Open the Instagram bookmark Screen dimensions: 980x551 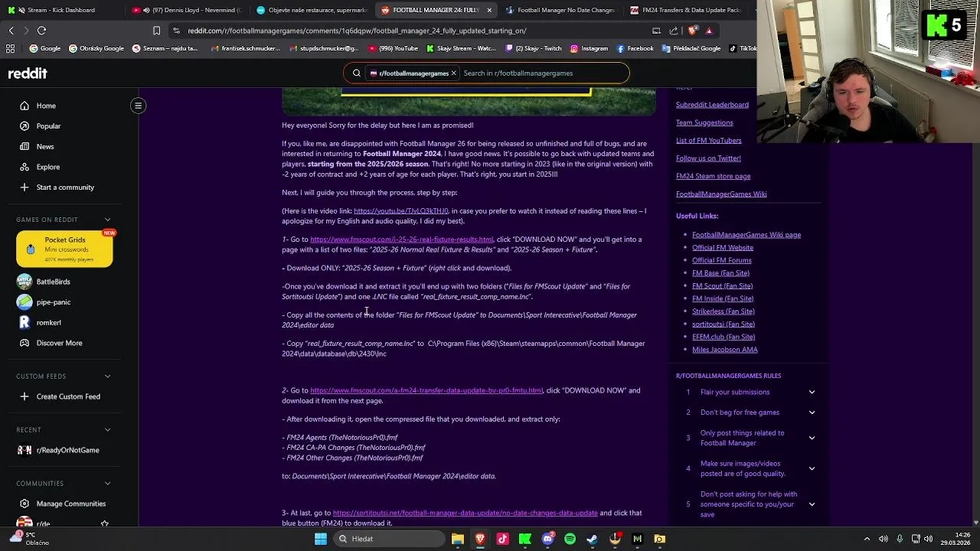point(589,48)
